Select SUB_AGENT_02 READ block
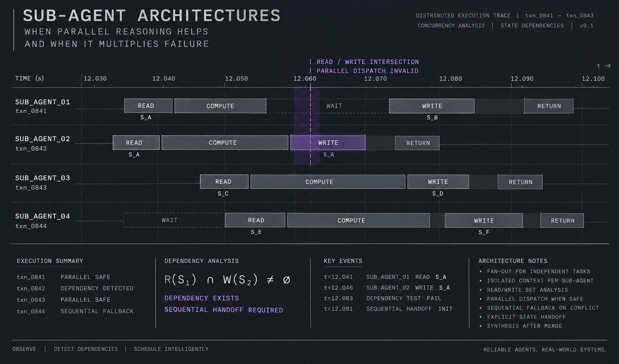Image resolution: width=619 pixels, height=364 pixels. click(136, 143)
